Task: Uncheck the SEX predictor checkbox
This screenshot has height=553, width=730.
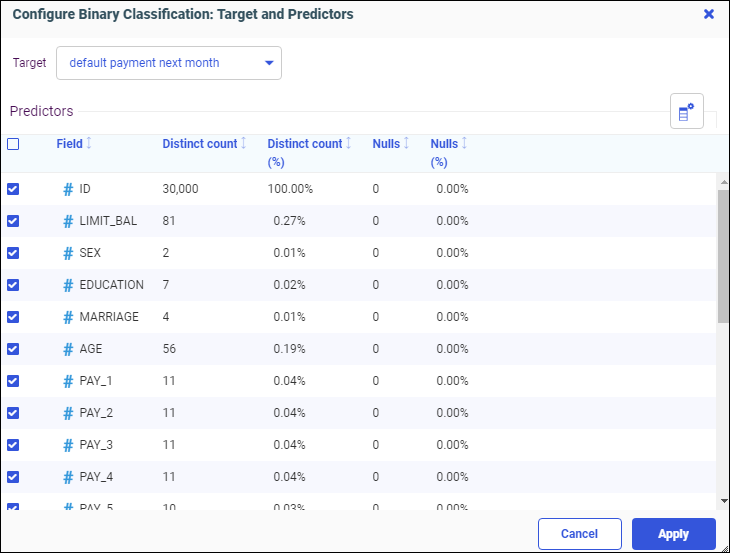Action: point(13,253)
